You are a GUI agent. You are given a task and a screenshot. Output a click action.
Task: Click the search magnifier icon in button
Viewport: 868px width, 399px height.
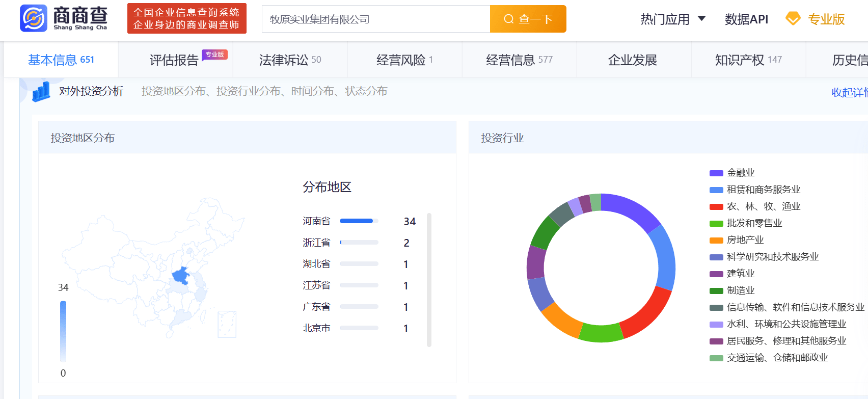[x=508, y=19]
